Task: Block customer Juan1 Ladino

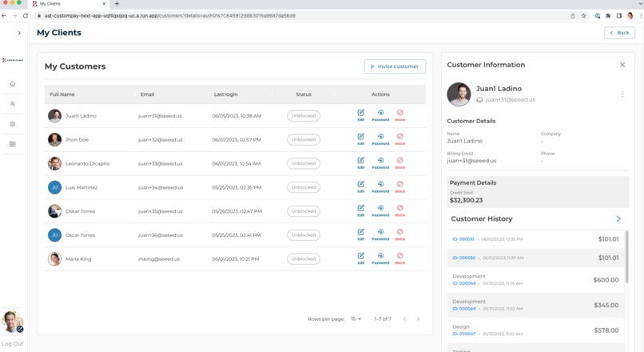Action: [x=400, y=115]
